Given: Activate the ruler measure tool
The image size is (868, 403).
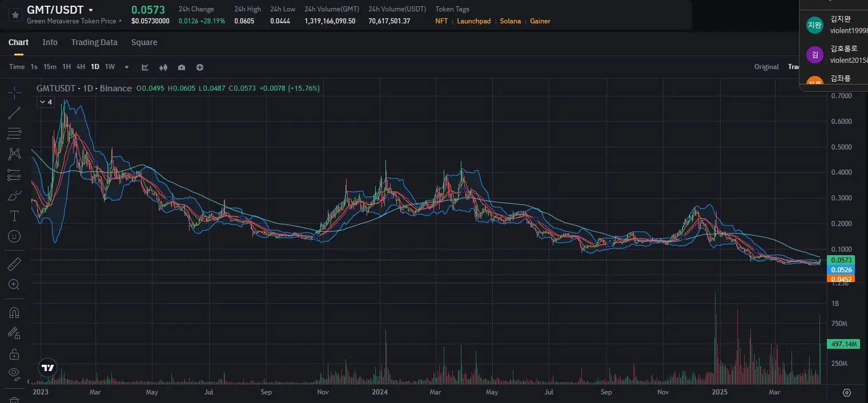Looking at the screenshot, I should (x=14, y=264).
